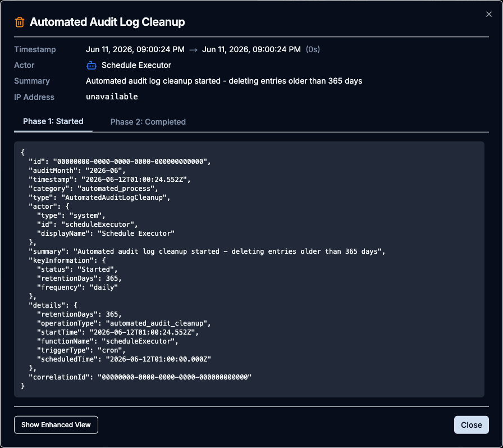Click the top-level "timestamp" JSON line
503x448 pixels.
(x=109, y=180)
